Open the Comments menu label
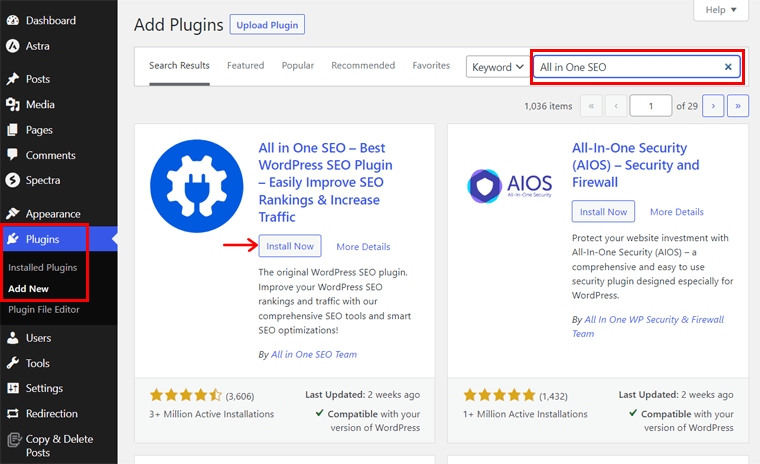Image resolution: width=760 pixels, height=464 pixels. tap(50, 155)
